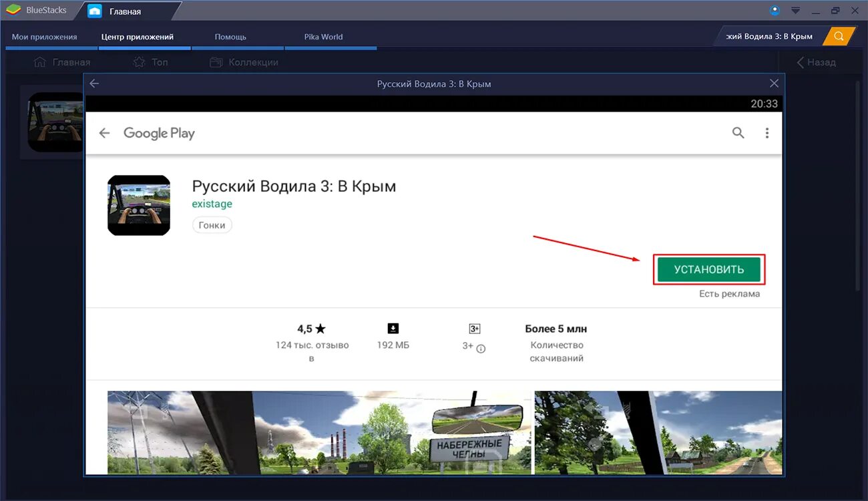This screenshot has width=868, height=501.
Task: Click the app thumbnail behind the popup
Action: click(x=56, y=122)
